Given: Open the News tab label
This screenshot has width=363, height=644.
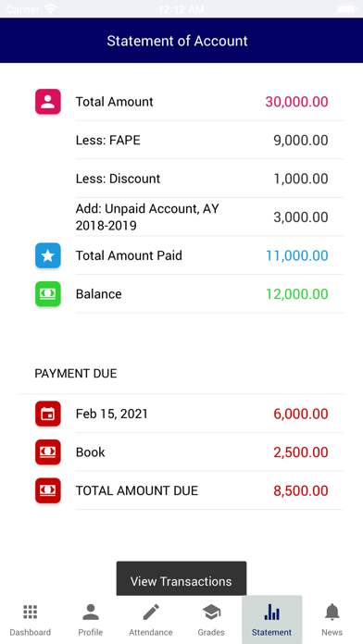Looking at the screenshot, I should 332,632.
